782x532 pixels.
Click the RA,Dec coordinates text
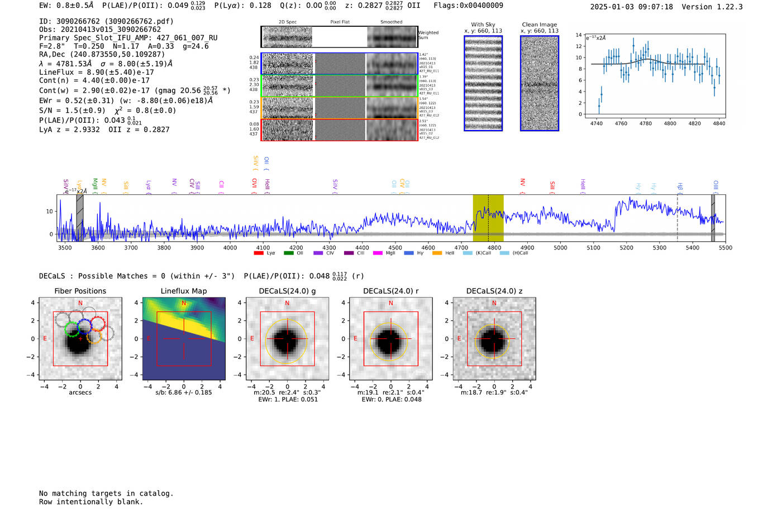[x=102, y=54]
